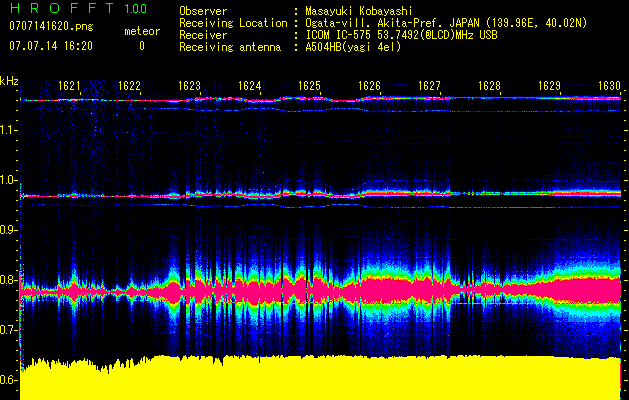Screen dimensions: 629x400
Task: Click the Observer field label
Action: tap(203, 11)
